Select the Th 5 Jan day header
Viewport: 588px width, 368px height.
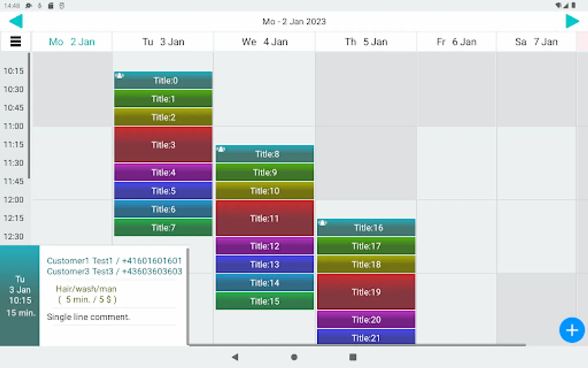pyautogui.click(x=366, y=42)
